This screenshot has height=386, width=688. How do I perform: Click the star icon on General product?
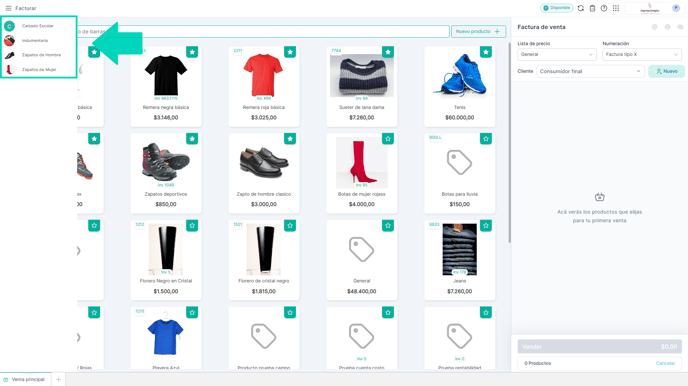click(x=388, y=225)
